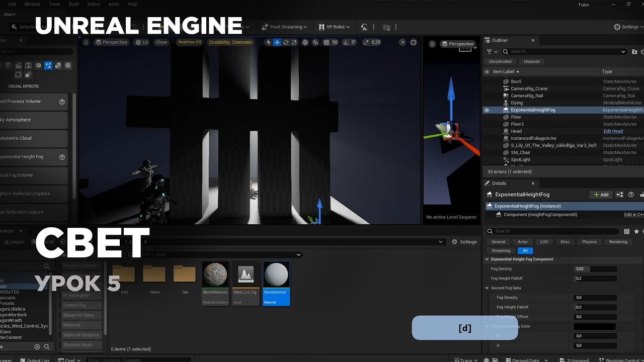Enable the Unsaved filter in Outliner

coord(532,61)
